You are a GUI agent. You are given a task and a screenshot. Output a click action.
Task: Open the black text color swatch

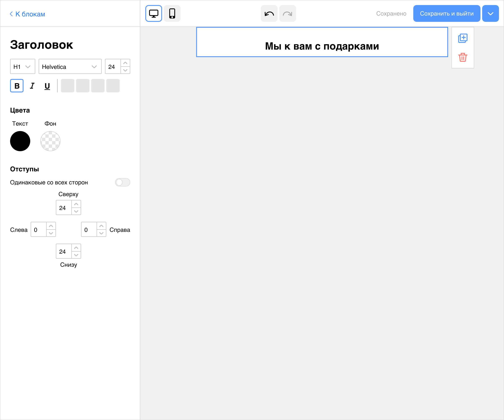coord(20,141)
